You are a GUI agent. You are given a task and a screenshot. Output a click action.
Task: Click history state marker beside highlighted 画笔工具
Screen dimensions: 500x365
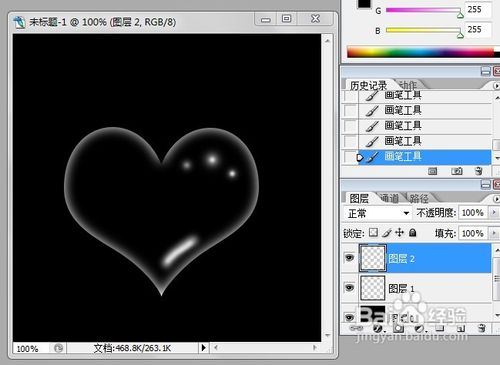click(x=360, y=157)
